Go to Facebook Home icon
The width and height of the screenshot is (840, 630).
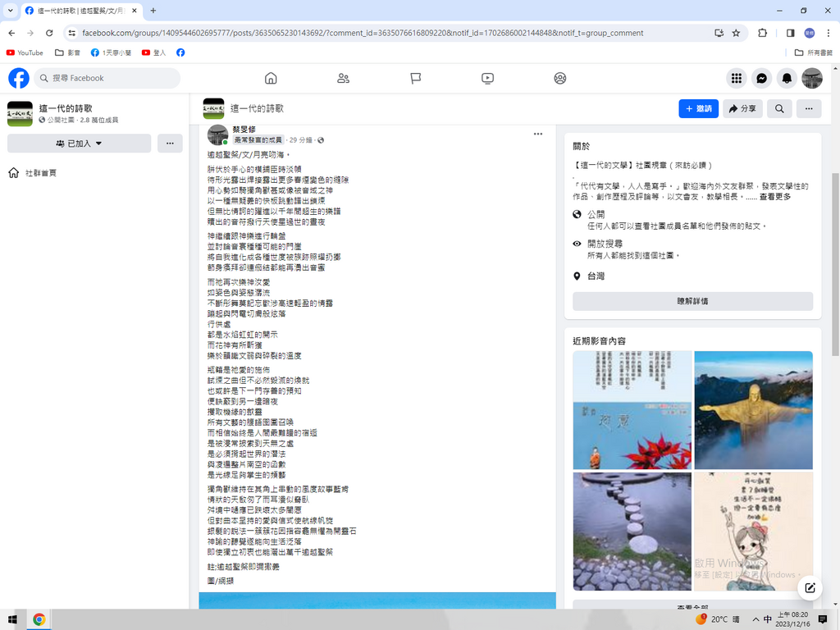coord(271,78)
